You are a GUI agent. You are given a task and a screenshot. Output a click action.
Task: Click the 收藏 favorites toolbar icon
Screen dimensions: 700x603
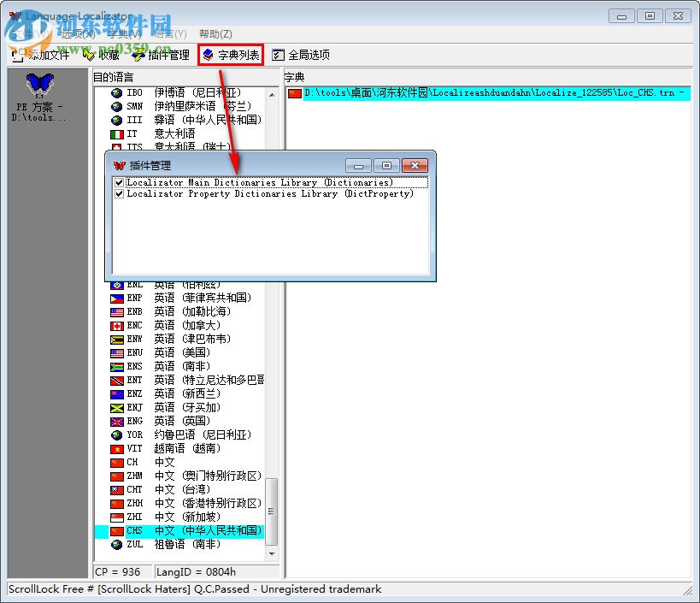click(103, 54)
